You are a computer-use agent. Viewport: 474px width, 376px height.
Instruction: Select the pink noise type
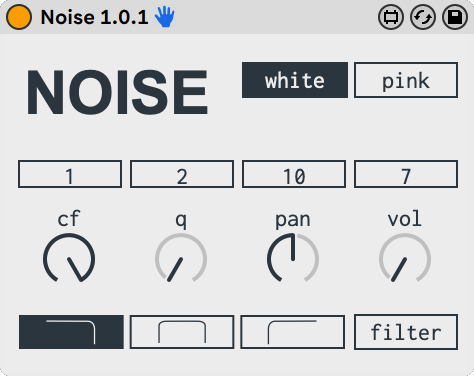coord(406,80)
